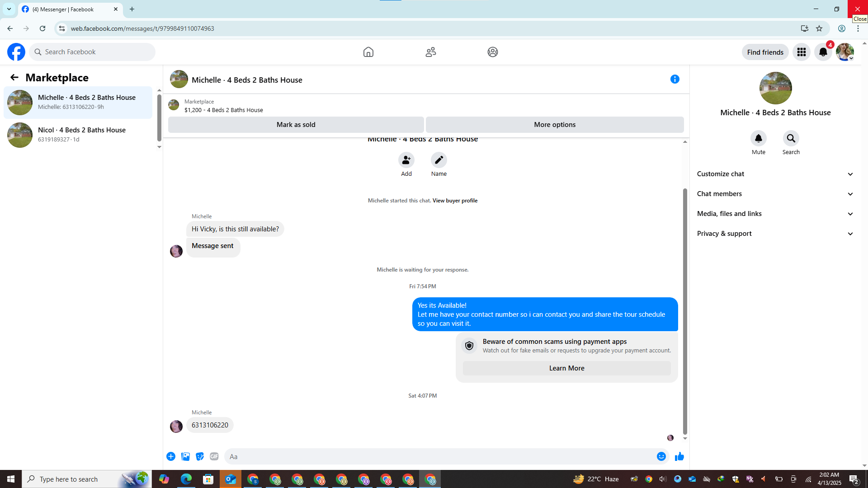Click the Find friends button
Image resolution: width=868 pixels, height=488 pixels.
point(765,52)
